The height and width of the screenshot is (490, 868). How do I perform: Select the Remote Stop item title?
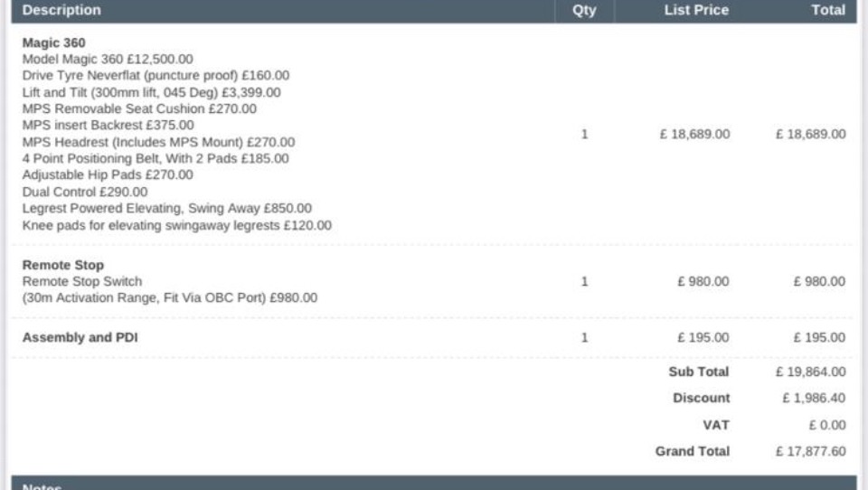click(63, 265)
